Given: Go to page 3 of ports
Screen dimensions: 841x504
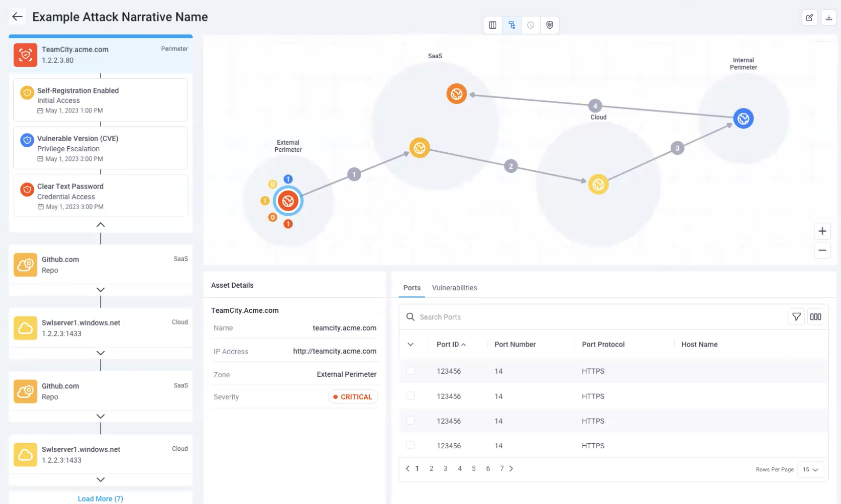Looking at the screenshot, I should tap(446, 468).
